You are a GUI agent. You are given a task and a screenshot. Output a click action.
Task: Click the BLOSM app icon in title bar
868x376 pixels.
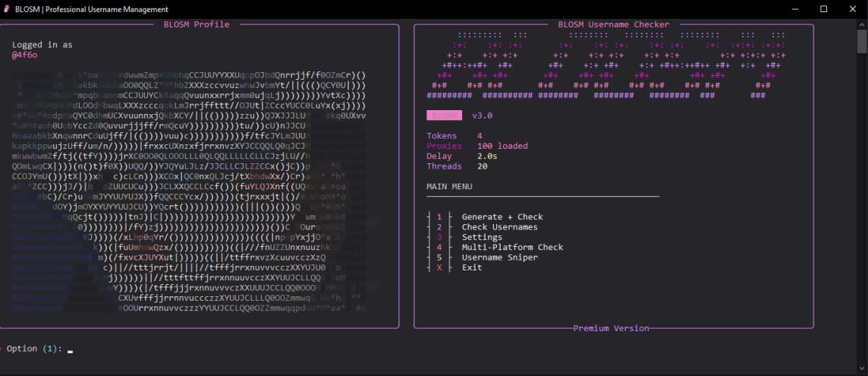click(7, 9)
